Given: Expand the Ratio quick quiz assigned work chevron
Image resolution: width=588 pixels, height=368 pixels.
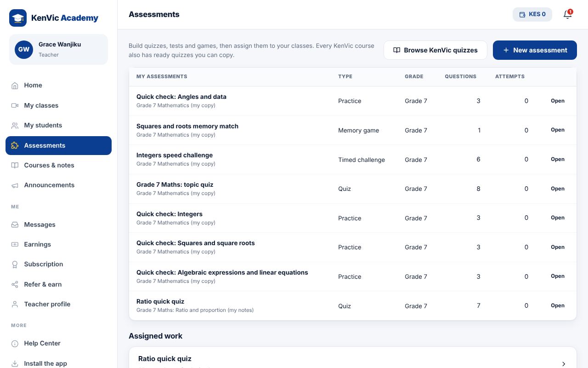Looking at the screenshot, I should click(564, 364).
